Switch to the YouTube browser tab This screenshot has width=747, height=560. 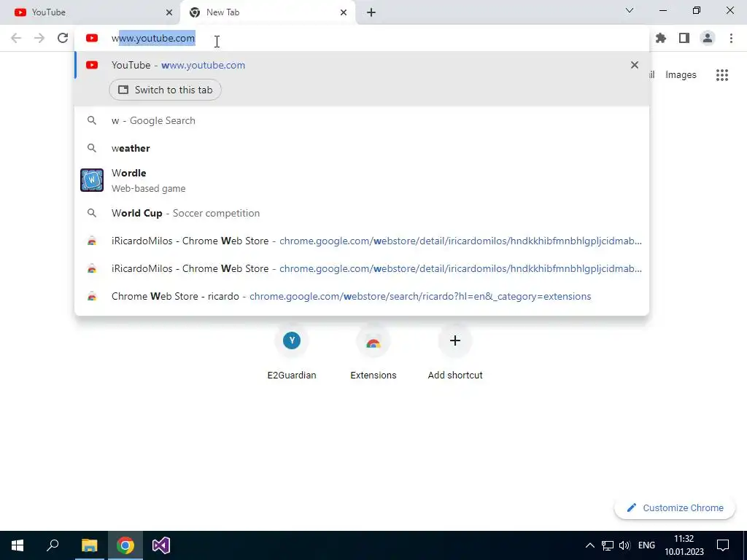pyautogui.click(x=90, y=12)
